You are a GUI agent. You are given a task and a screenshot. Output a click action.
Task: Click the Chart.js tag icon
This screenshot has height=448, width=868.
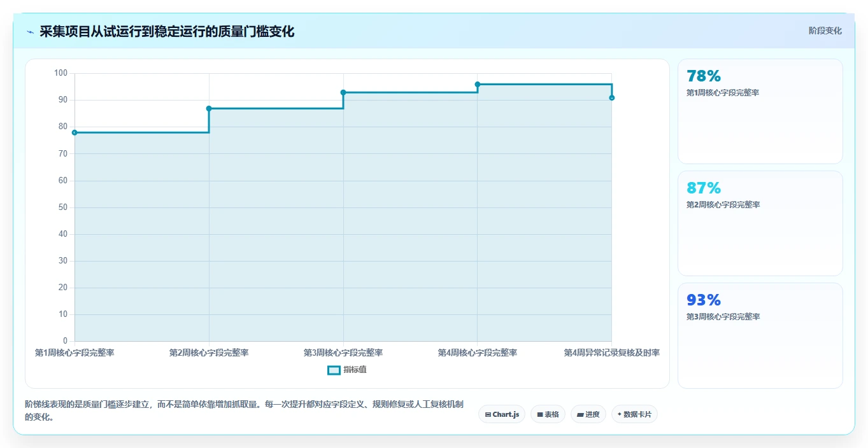(488, 414)
